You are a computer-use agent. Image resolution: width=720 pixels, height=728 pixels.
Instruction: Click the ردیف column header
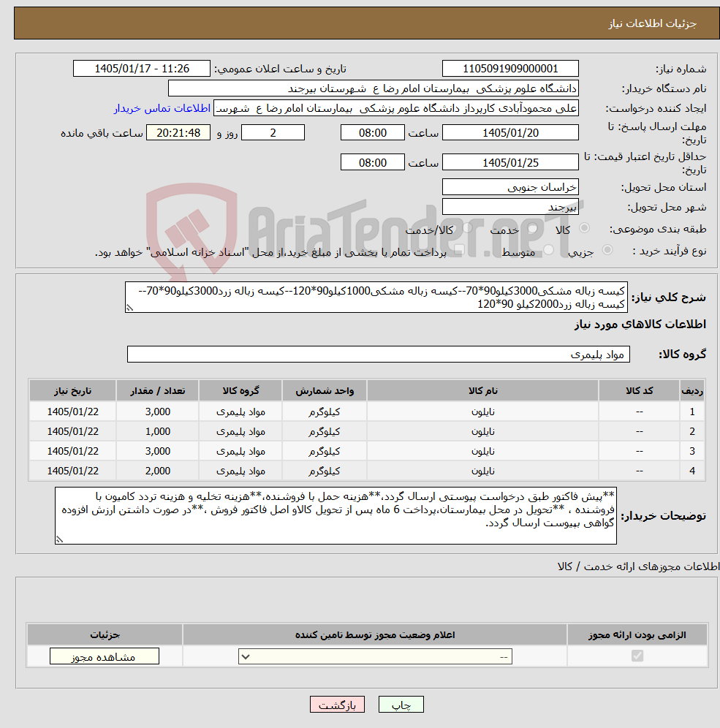point(691,391)
